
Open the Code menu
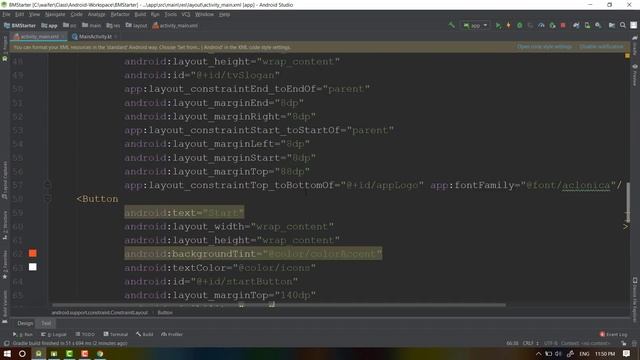tap(76, 14)
